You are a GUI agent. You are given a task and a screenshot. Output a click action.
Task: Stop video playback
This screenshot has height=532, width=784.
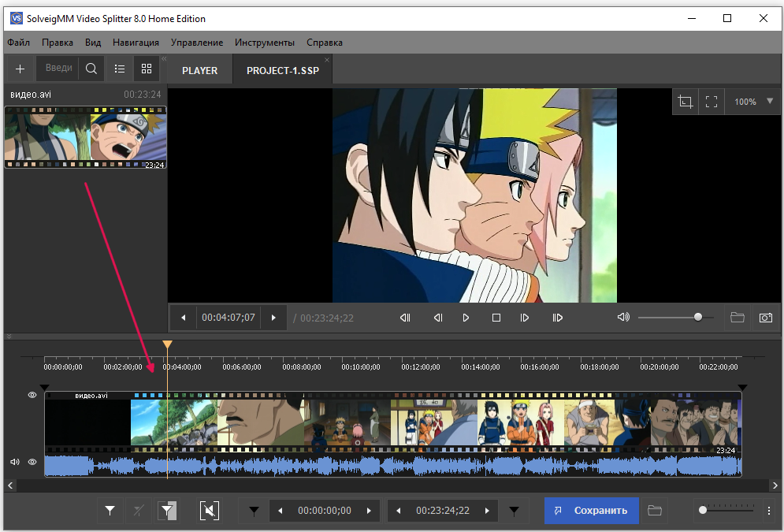tap(496, 318)
